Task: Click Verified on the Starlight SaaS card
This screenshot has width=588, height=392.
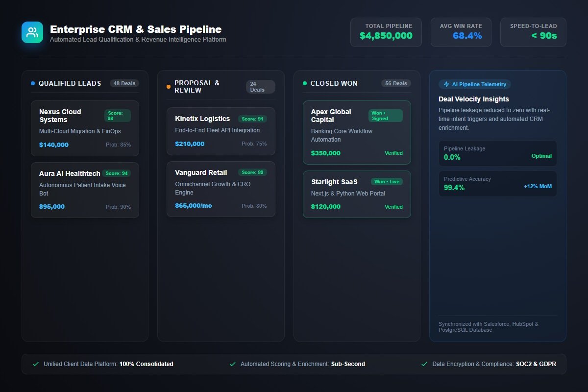Action: (x=393, y=207)
